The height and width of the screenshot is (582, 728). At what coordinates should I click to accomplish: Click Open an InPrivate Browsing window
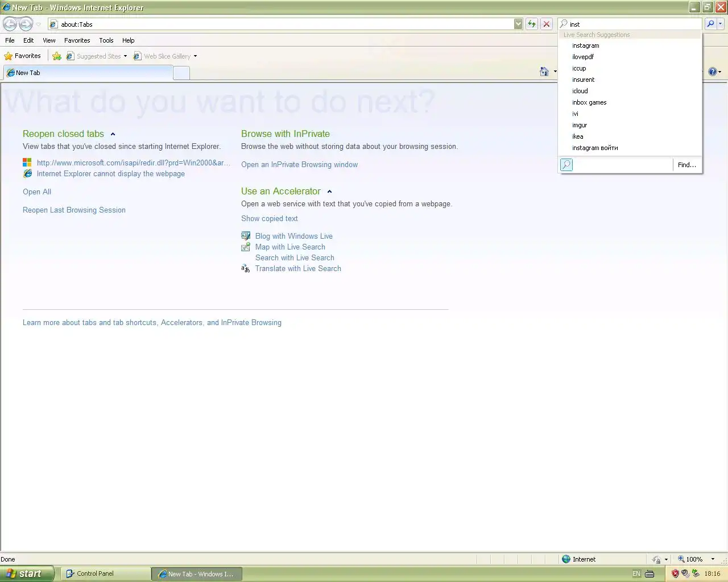coord(299,165)
